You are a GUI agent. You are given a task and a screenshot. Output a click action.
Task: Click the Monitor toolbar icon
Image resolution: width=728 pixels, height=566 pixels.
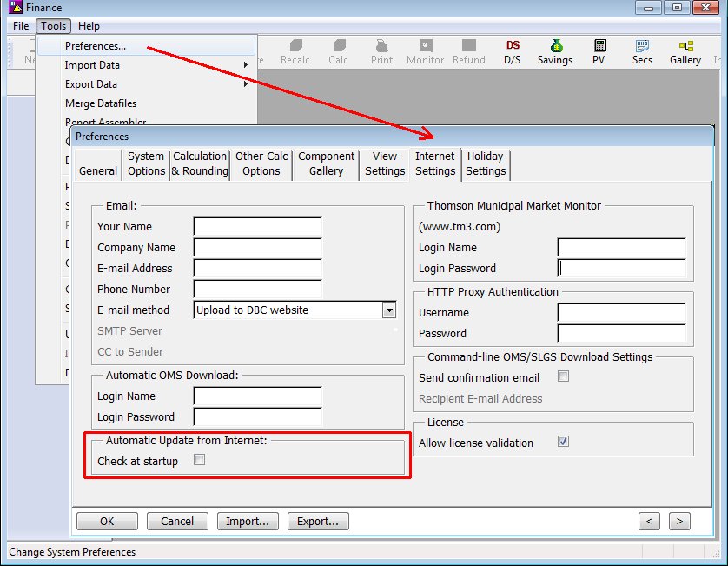425,50
